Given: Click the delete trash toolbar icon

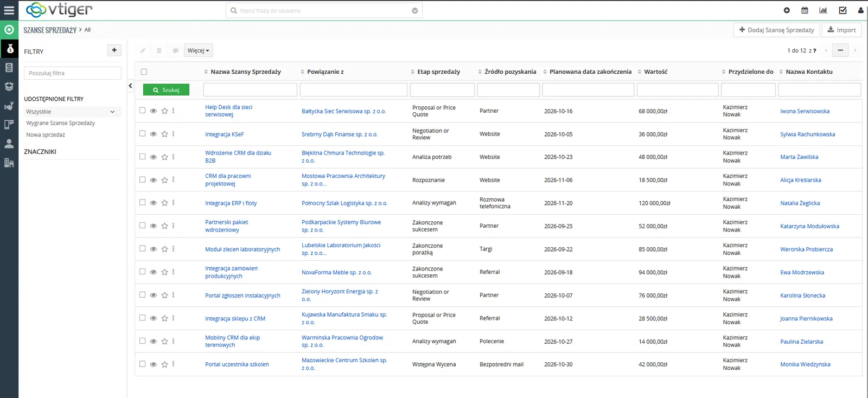Looking at the screenshot, I should tap(159, 50).
